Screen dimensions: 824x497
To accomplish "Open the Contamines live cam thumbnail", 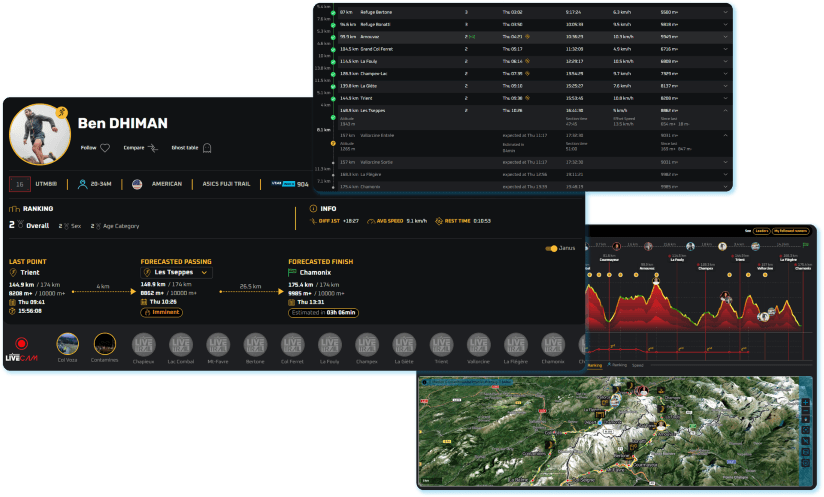I will 105,345.
